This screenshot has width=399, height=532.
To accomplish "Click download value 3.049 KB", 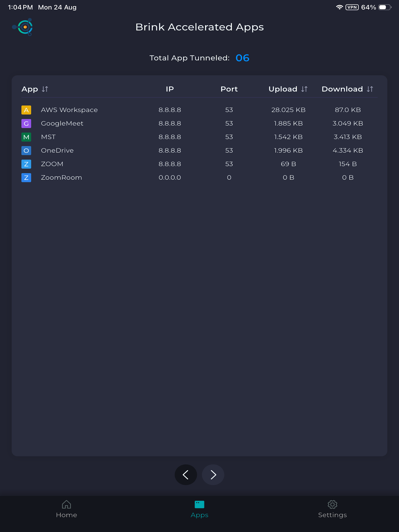I will pos(348,123).
